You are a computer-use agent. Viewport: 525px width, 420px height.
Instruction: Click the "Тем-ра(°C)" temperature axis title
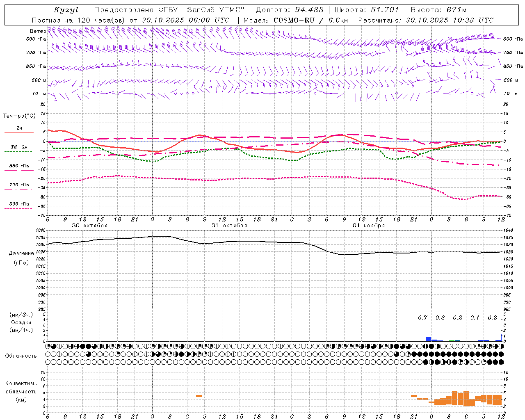point(19,116)
